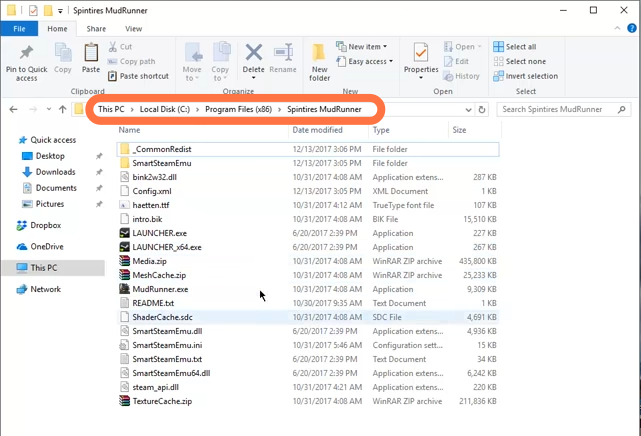The height and width of the screenshot is (436, 641).
Task: Click Select all in ribbon
Action: [x=515, y=47]
